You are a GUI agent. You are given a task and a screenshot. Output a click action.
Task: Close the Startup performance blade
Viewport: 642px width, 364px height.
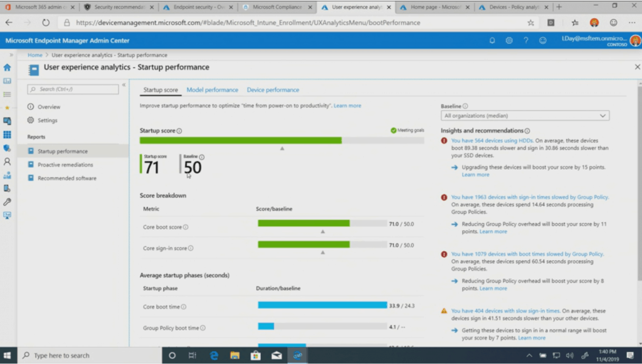tap(637, 67)
